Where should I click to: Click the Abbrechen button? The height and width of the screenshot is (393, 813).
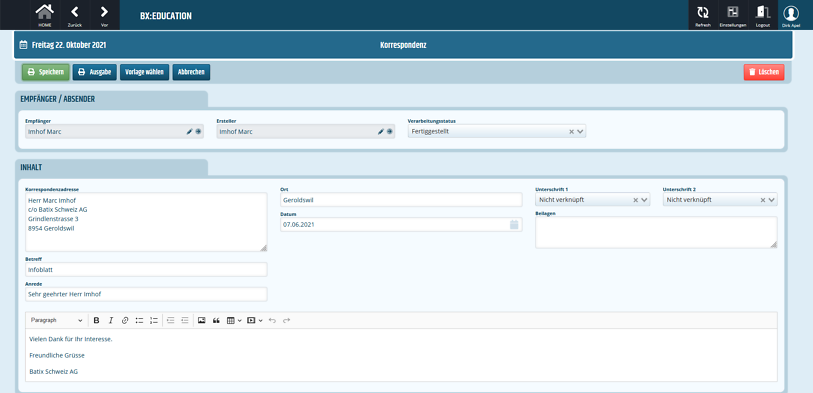point(191,73)
